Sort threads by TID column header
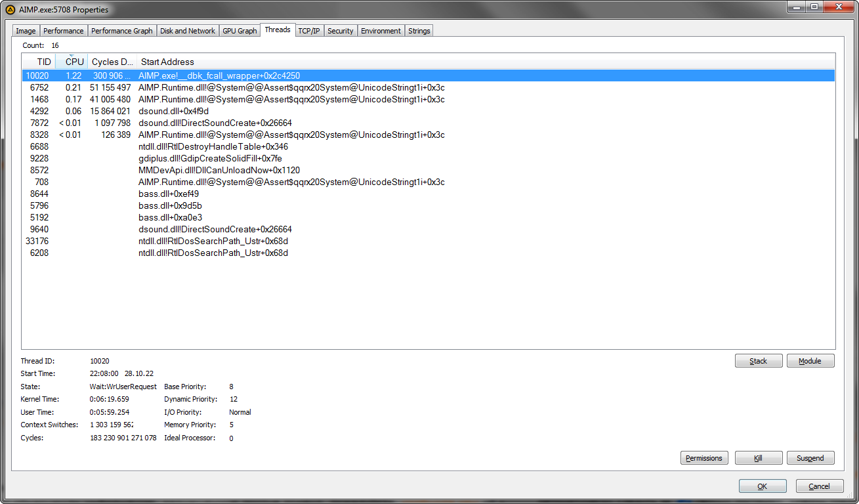The height and width of the screenshot is (504, 859). point(39,62)
